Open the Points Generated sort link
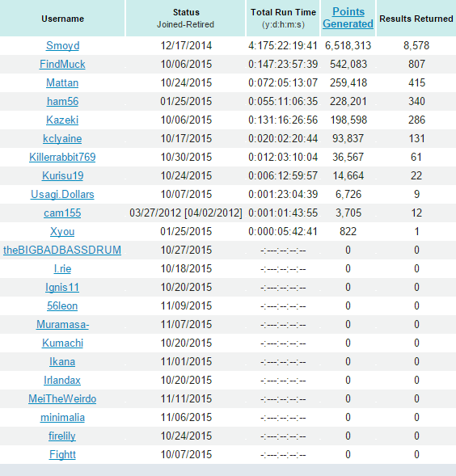This screenshot has height=476, width=456. tap(348, 18)
